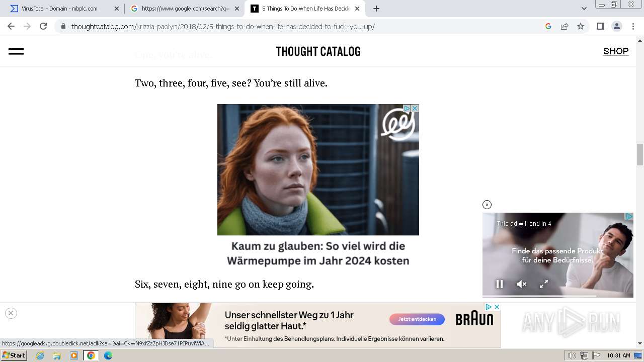The image size is (644, 362).
Task: Close the 5 Things To Do tab
Action: tap(357, 9)
